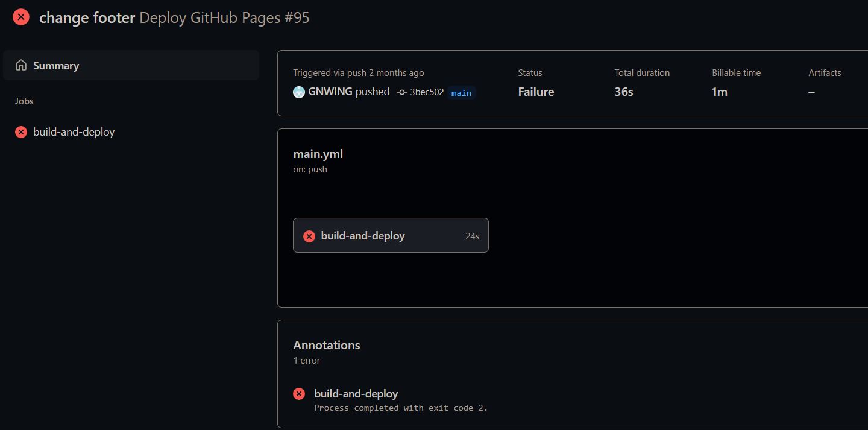The image size is (868, 430).
Task: Click the Status heading
Action: pyautogui.click(x=530, y=72)
